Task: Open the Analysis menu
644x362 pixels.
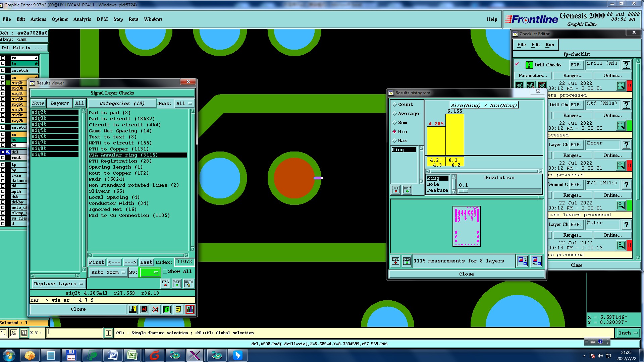Action: (x=82, y=19)
